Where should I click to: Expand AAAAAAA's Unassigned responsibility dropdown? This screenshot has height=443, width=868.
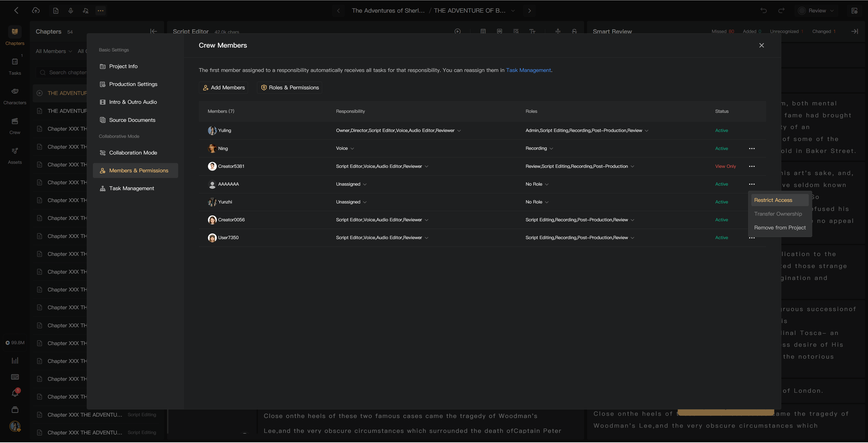tap(365, 184)
